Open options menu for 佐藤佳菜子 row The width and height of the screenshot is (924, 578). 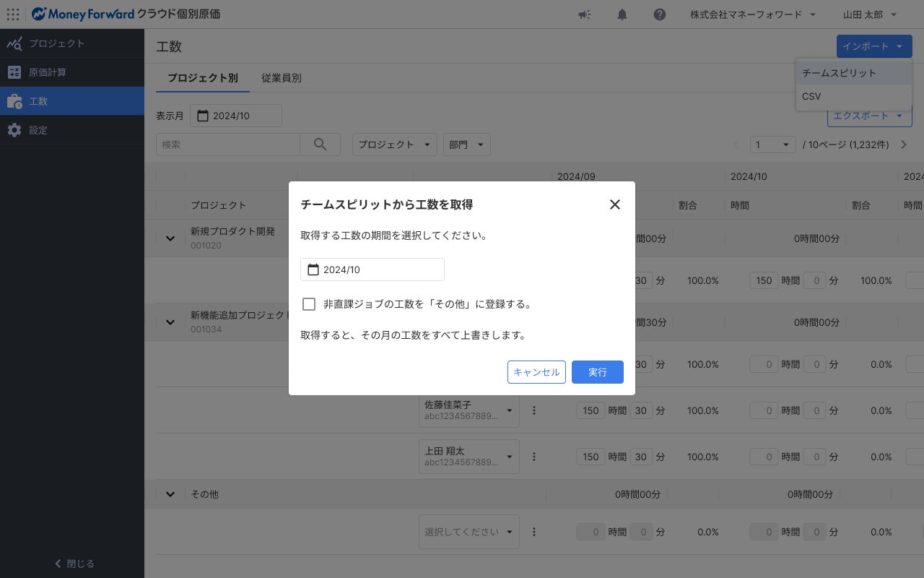click(534, 410)
